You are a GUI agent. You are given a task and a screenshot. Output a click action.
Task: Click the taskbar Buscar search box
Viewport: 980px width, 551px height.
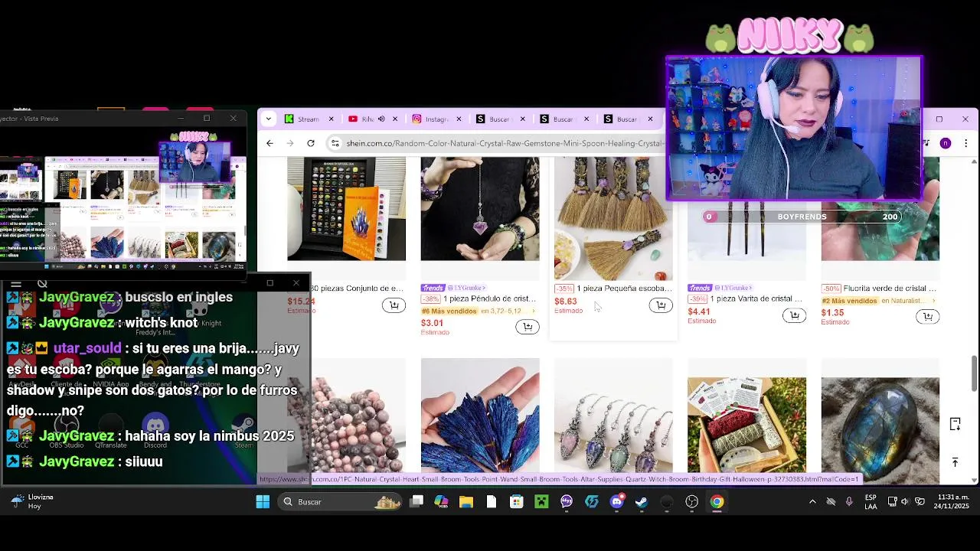(x=340, y=502)
